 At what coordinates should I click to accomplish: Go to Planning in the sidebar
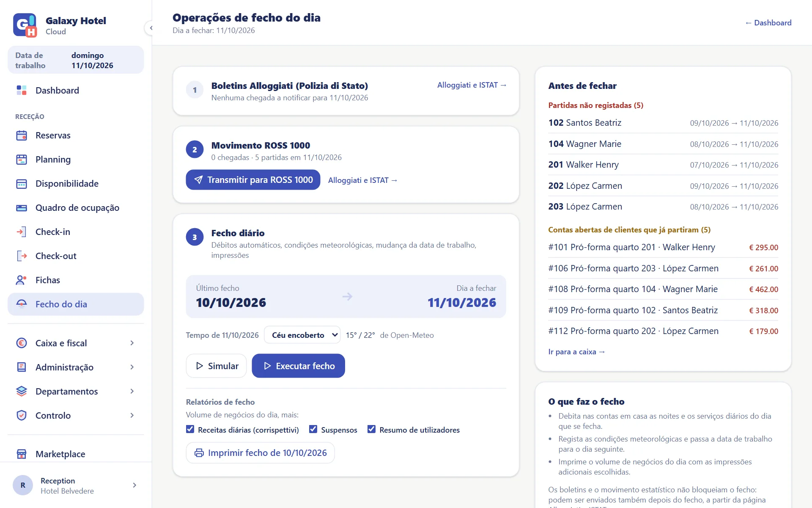click(x=76, y=160)
